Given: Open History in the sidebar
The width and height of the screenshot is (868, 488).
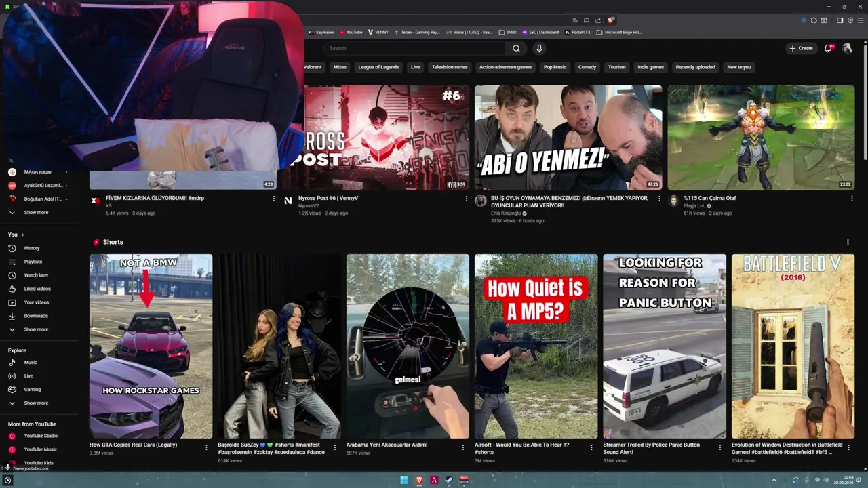Looking at the screenshot, I should coord(39,248).
